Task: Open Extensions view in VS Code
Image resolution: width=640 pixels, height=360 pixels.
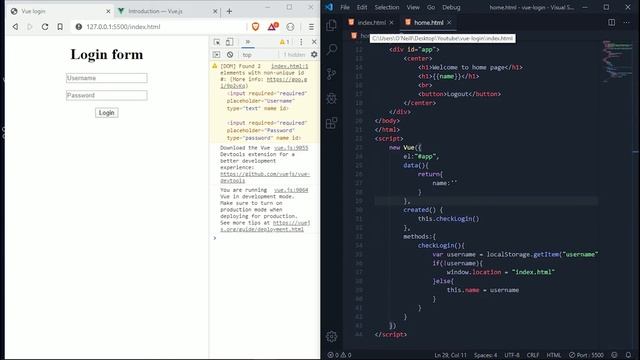Action: (331, 123)
